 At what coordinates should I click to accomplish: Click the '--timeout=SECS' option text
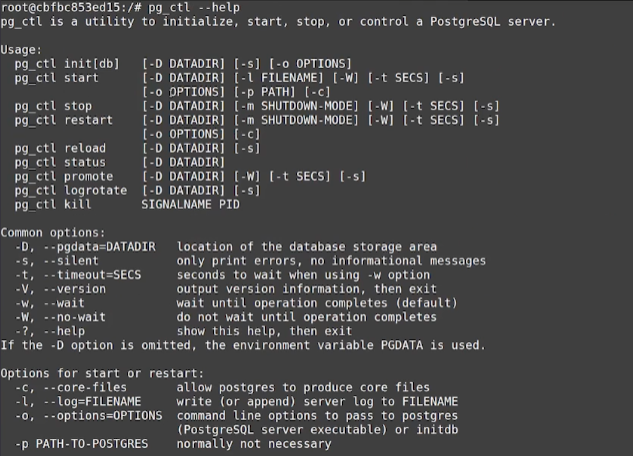92,275
